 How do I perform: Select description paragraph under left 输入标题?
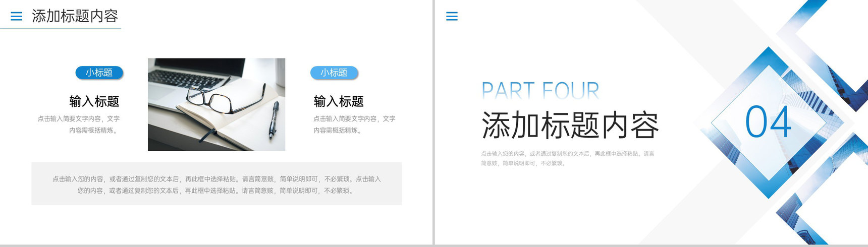tap(79, 125)
